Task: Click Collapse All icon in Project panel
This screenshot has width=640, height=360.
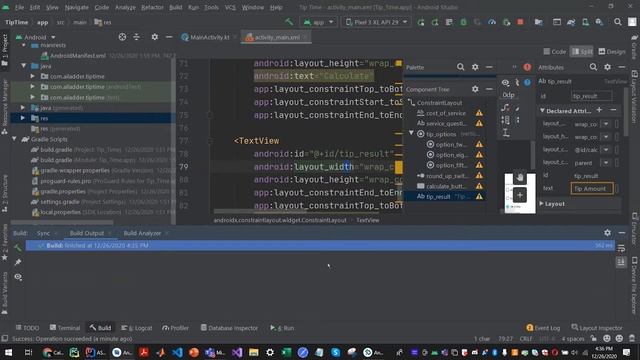Action: 136,37
